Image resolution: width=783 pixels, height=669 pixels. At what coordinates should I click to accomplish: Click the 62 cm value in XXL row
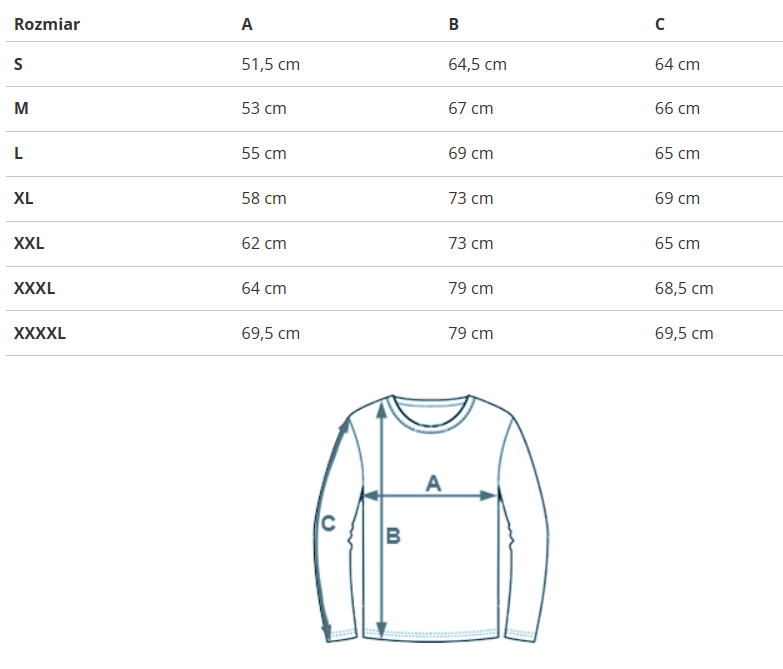264,243
